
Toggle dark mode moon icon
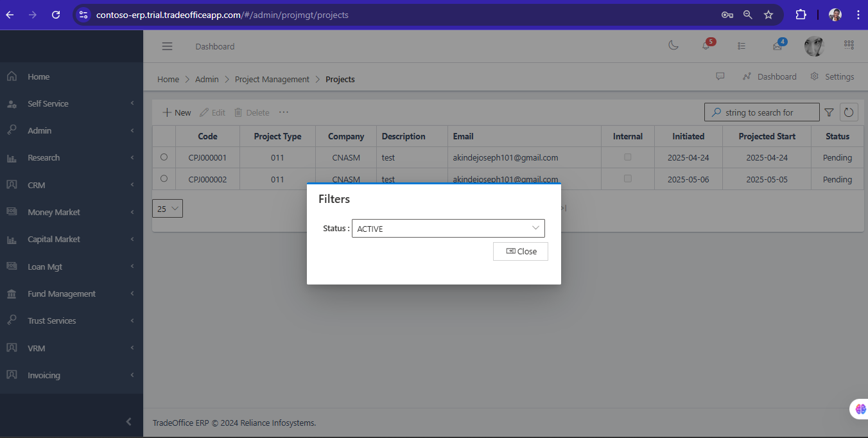[673, 46]
